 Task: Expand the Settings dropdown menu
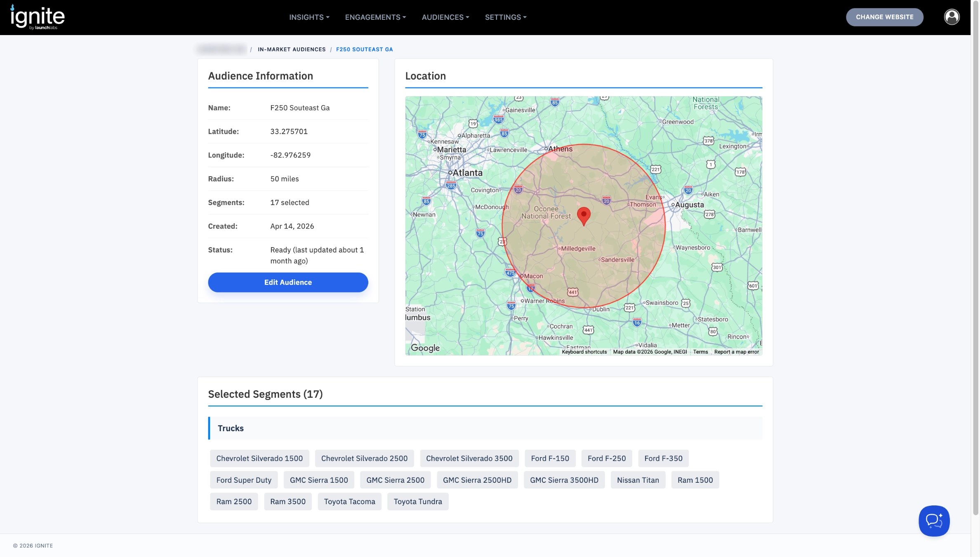click(x=506, y=17)
